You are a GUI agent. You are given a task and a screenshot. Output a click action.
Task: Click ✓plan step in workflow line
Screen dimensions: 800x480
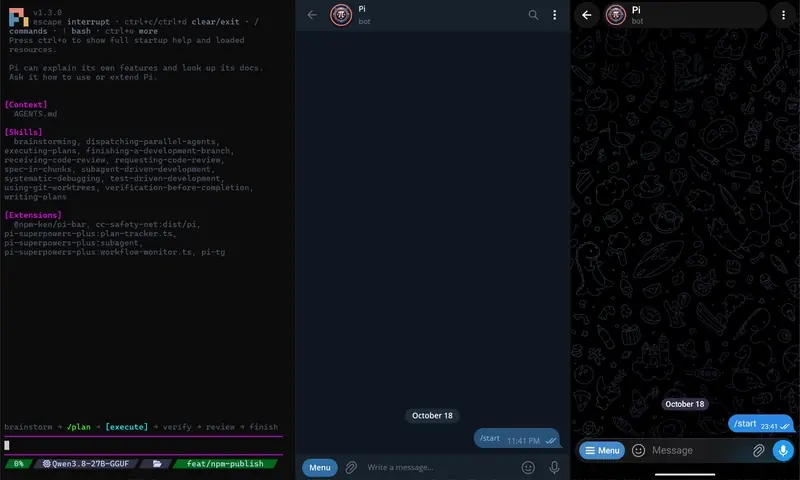(x=79, y=427)
